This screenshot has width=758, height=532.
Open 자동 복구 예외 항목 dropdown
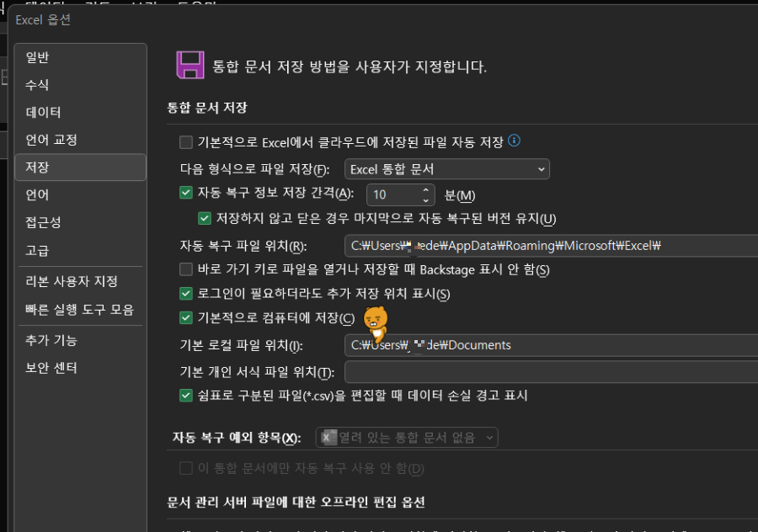(x=407, y=437)
